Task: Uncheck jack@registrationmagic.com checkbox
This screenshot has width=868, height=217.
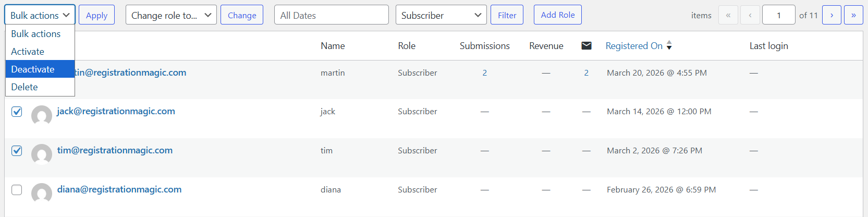Action: [x=17, y=112]
